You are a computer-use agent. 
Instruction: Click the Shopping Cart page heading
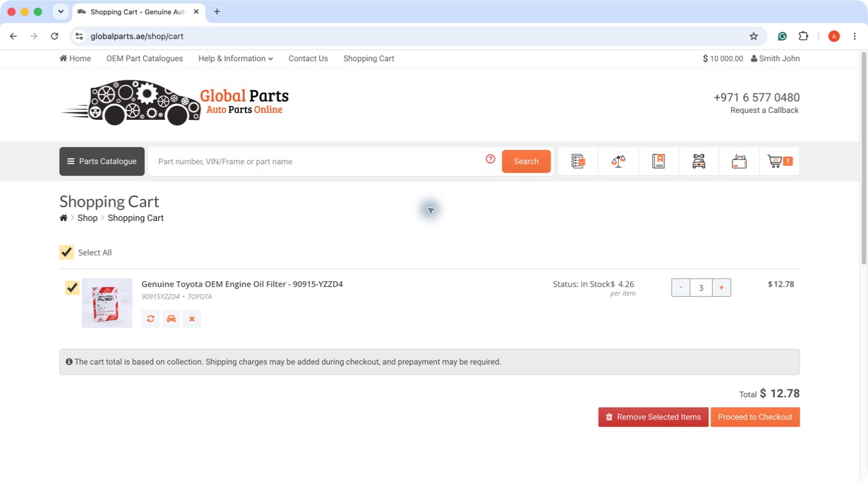[x=109, y=201]
